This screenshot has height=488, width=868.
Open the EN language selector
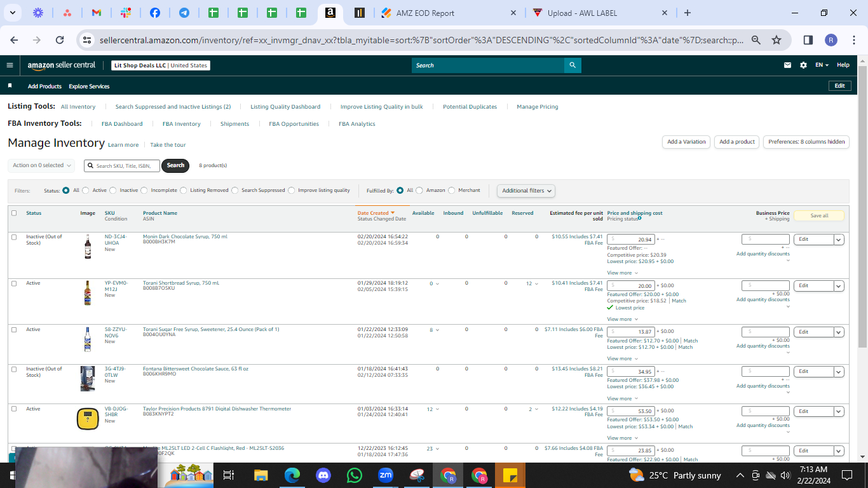tap(822, 65)
